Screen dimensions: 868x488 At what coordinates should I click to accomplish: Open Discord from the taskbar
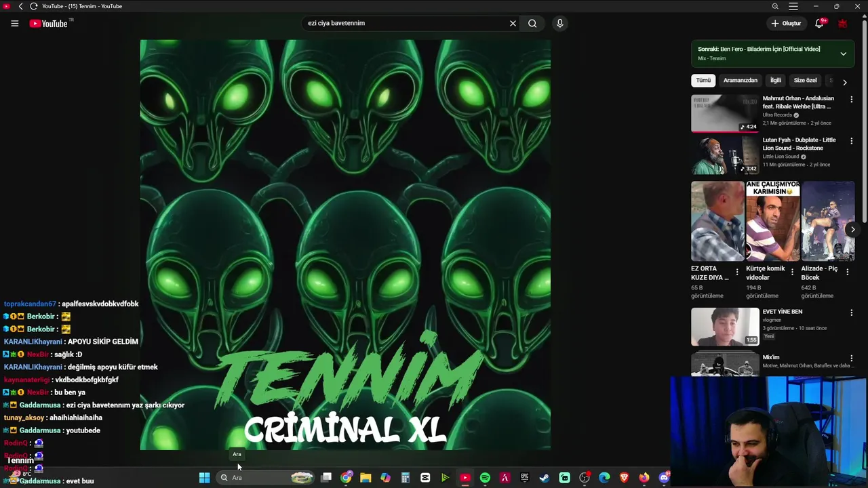pos(664,478)
